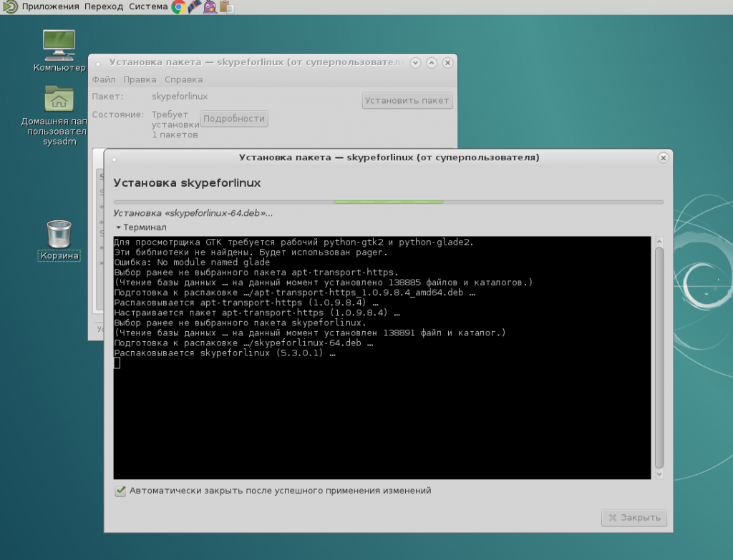Launch the satellite-icon application in the top panel
The height and width of the screenshot is (560, 733).
click(195, 7)
